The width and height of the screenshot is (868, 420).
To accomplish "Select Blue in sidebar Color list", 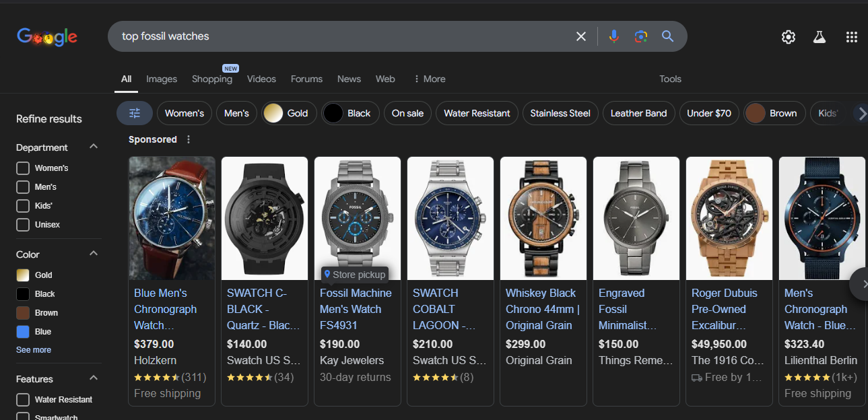I will [34, 332].
